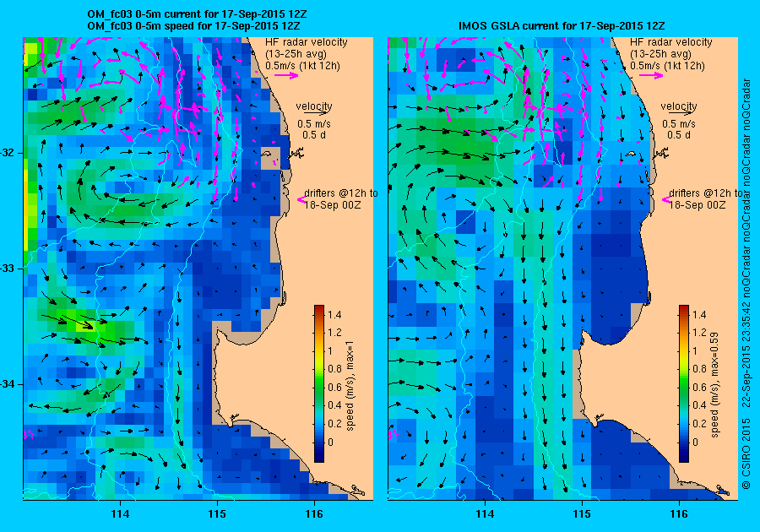Click the right map speed color bar
This screenshot has height=532, width=760.
[x=683, y=383]
